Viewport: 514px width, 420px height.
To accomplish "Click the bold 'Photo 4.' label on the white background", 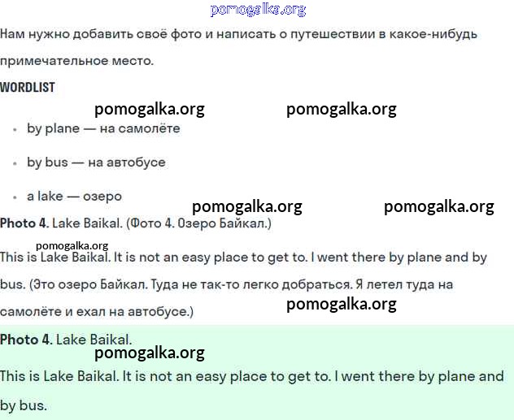I will 24,223.
